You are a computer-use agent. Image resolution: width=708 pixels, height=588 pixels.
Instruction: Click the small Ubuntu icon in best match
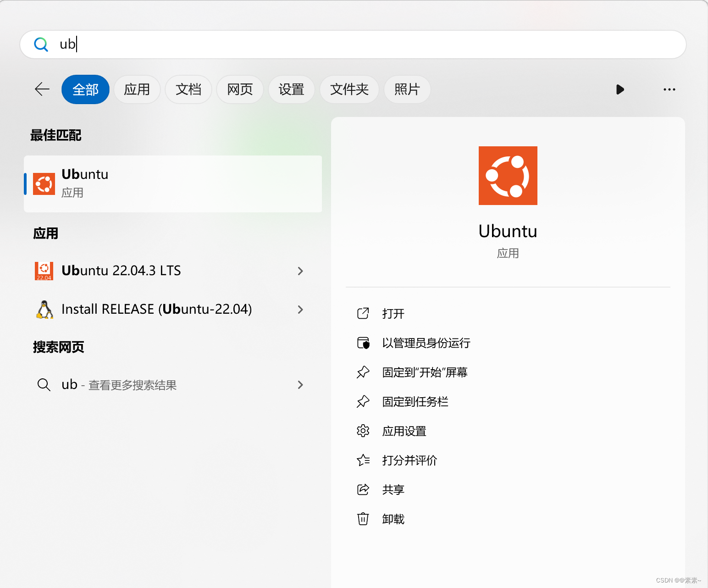coord(44,184)
